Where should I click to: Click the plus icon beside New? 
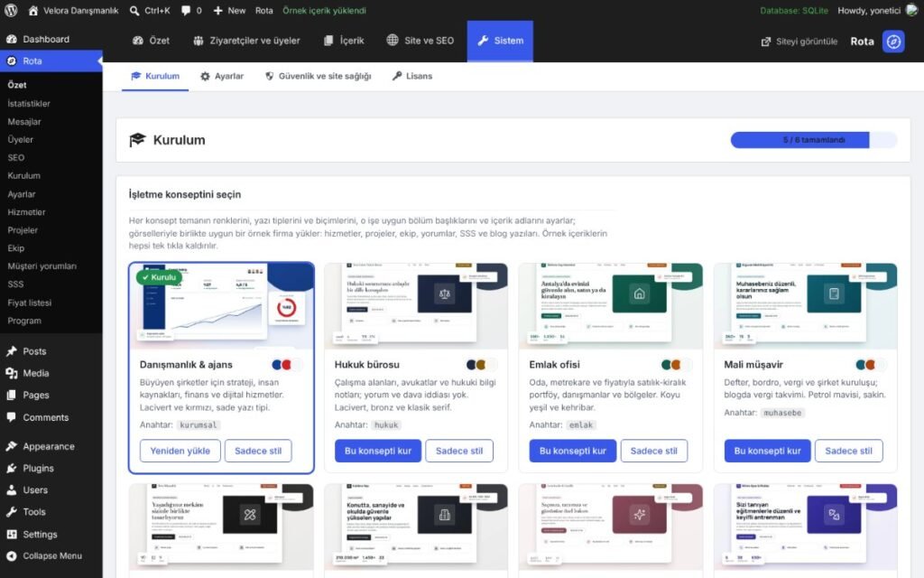click(217, 10)
